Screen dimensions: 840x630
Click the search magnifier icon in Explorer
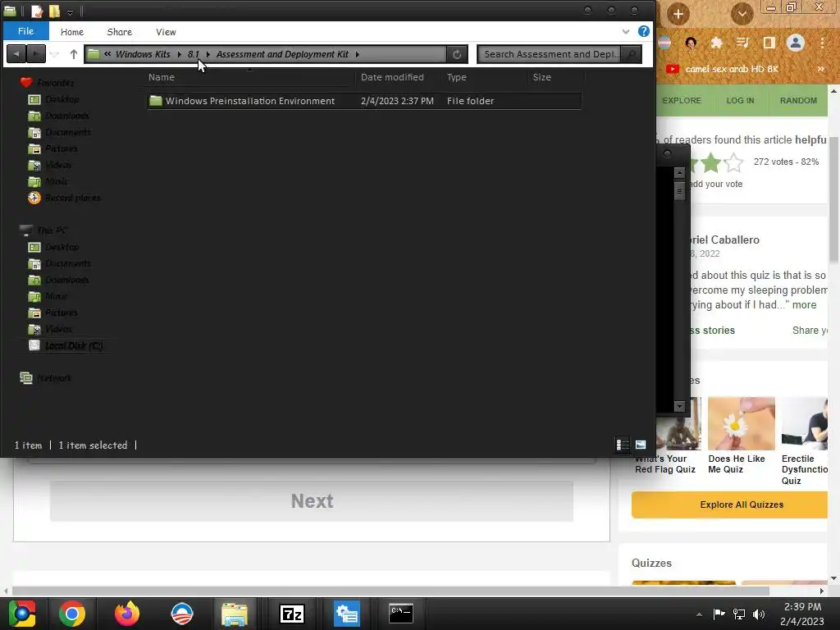[632, 54]
